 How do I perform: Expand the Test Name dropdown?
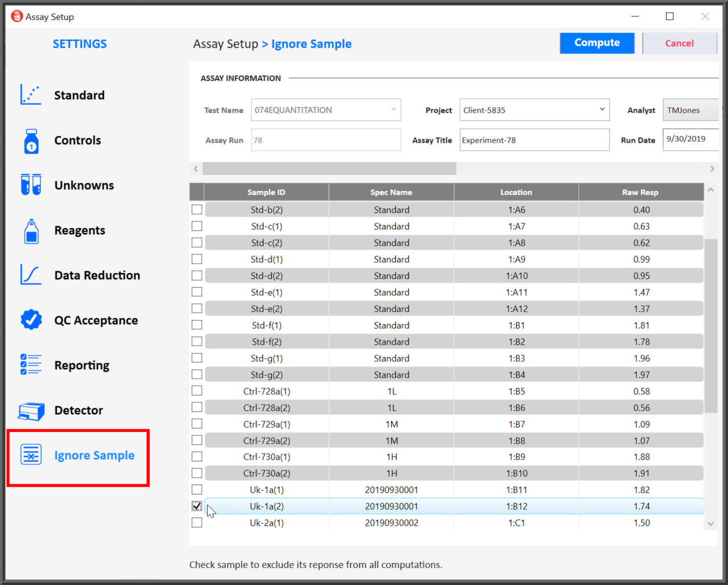click(x=394, y=110)
